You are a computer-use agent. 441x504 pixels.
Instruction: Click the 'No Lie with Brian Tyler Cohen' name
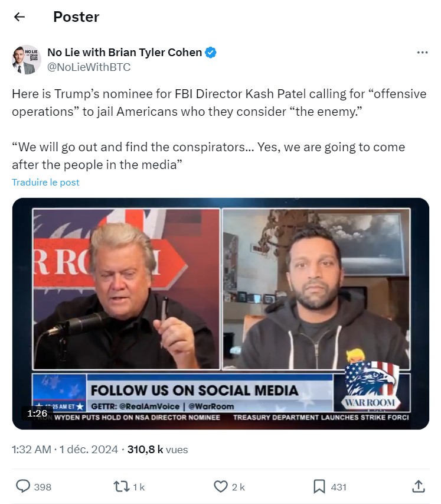[125, 52]
